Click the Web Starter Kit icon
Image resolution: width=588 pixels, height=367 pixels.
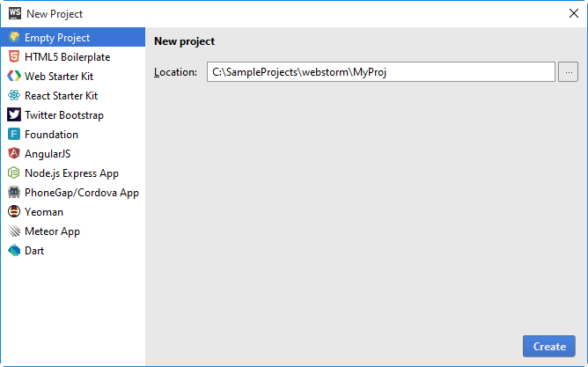(x=14, y=76)
